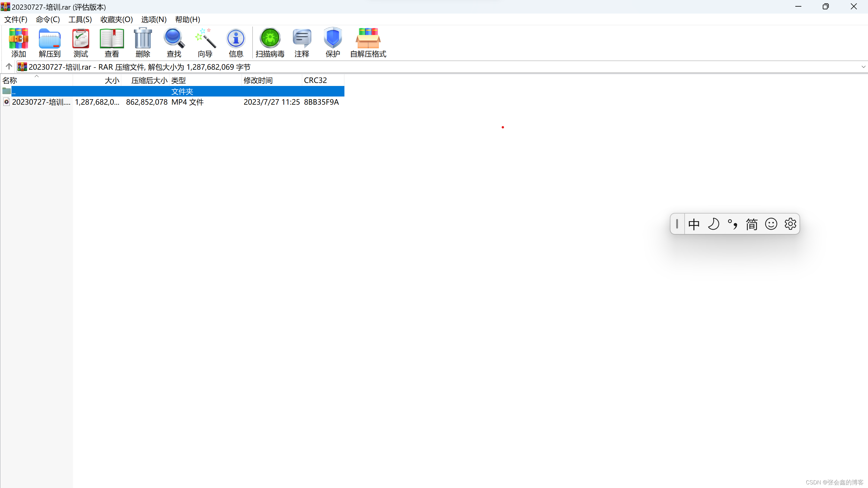Click the MP4 file icon in list
Screen dimensions: 868x488
click(x=6, y=102)
